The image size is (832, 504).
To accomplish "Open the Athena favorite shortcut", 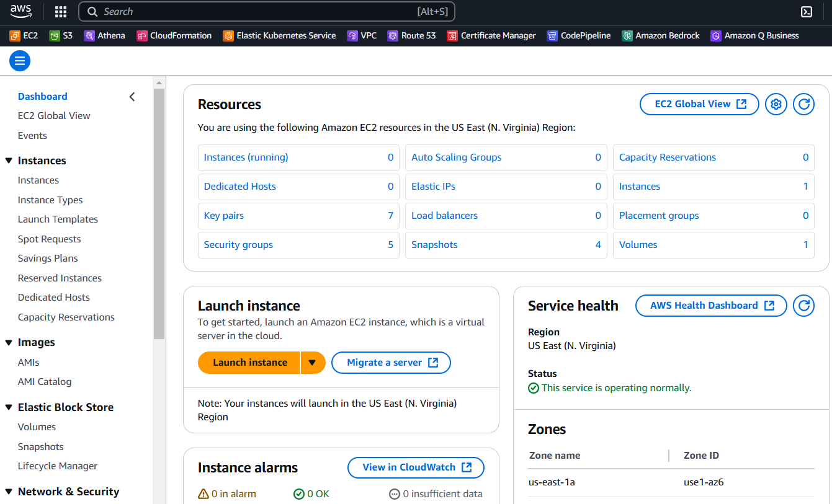I will 104,36.
